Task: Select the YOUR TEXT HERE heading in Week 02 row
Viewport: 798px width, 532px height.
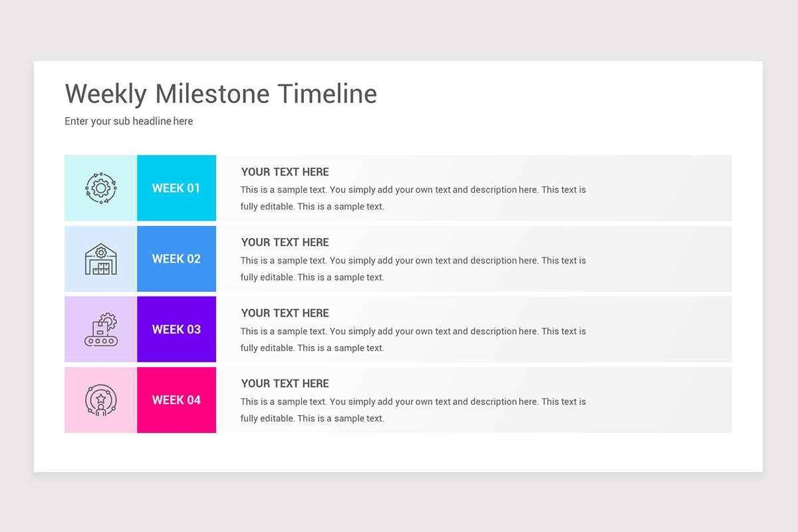Action: pyautogui.click(x=285, y=242)
